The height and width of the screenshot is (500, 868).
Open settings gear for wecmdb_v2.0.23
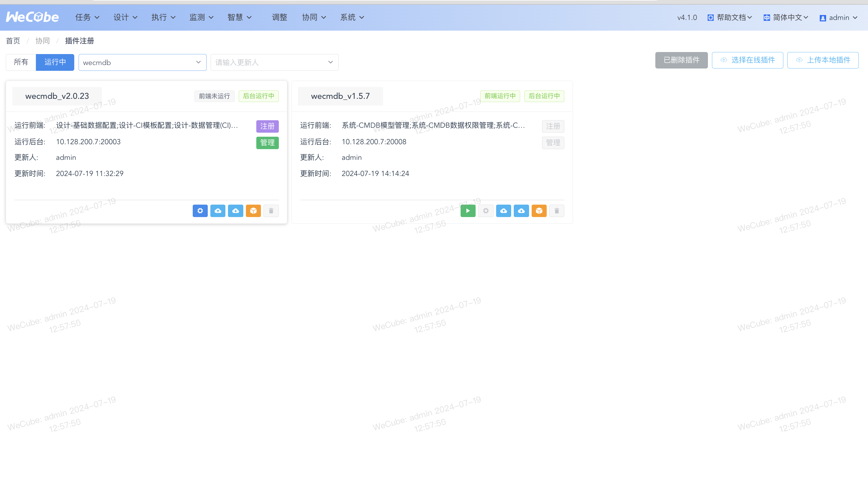pos(200,211)
